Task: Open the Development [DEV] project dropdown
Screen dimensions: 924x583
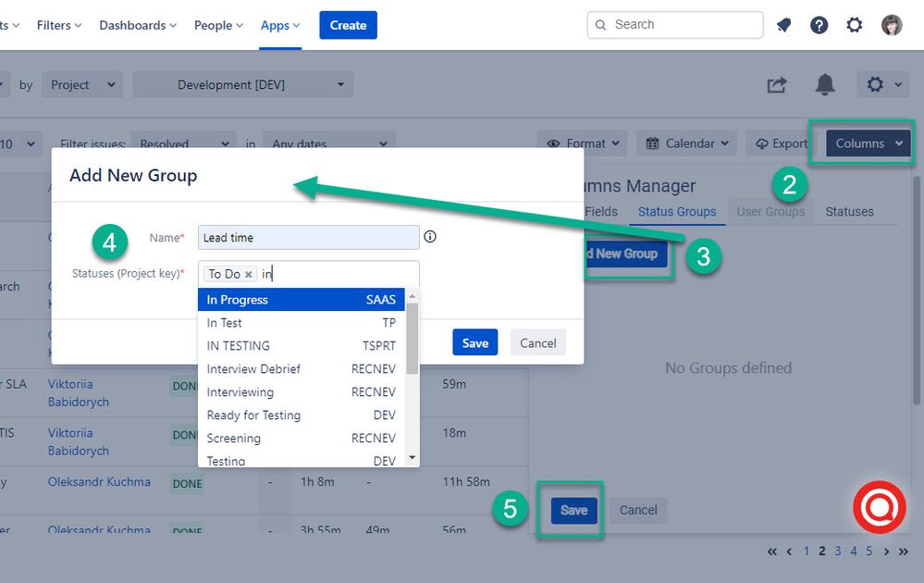Action: 242,85
